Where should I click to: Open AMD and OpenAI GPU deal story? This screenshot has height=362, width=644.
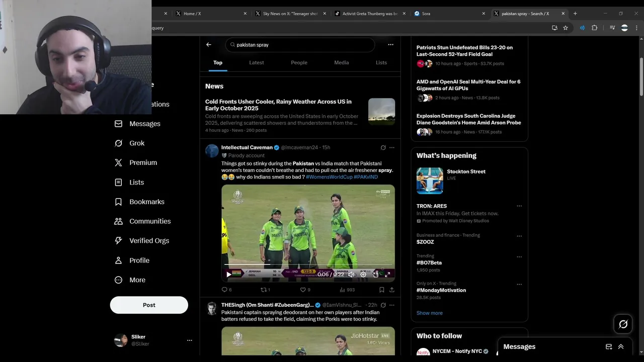point(468,85)
